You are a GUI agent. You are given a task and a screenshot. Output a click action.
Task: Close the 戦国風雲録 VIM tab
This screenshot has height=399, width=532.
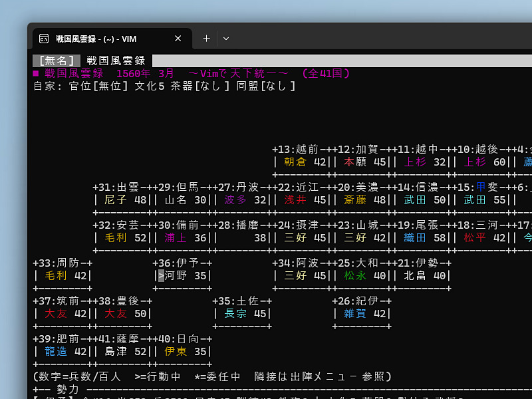178,39
